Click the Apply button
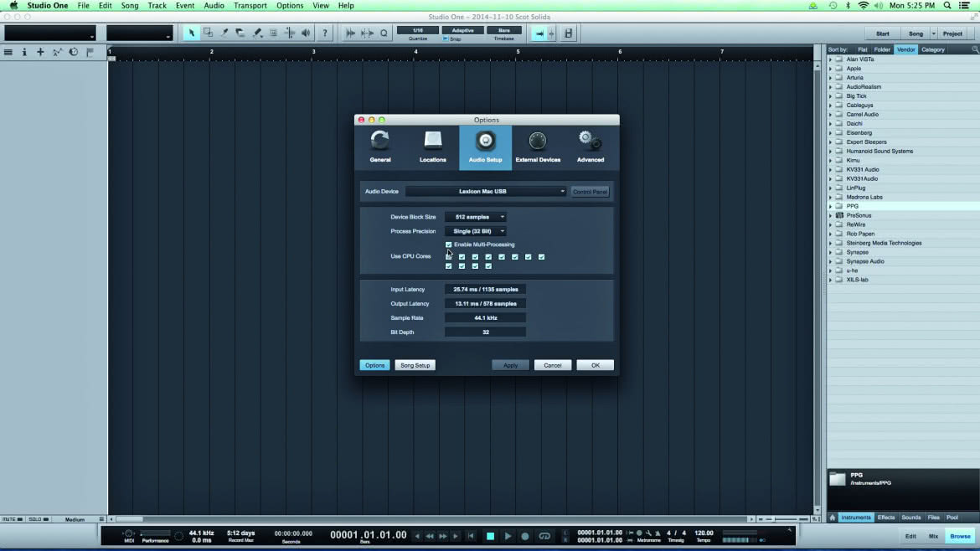Screen dimensions: 980x551 click(511, 365)
